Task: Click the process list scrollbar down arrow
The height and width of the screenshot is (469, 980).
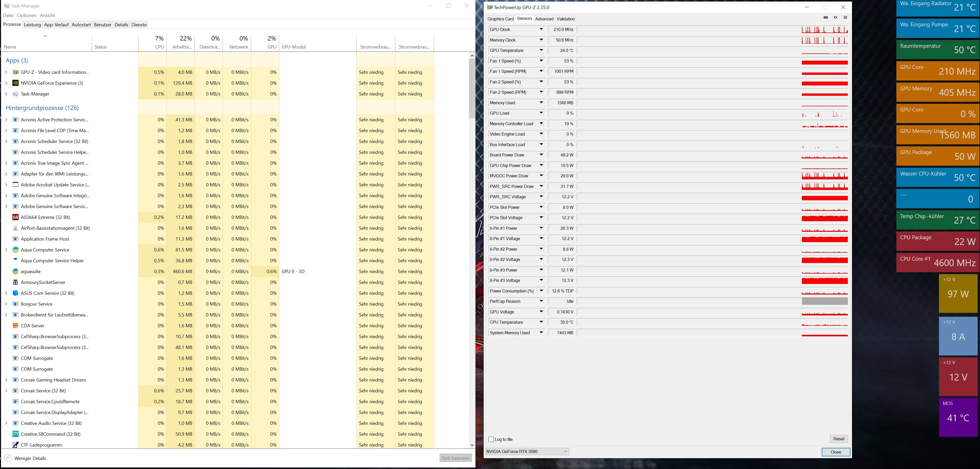Action: click(x=472, y=445)
